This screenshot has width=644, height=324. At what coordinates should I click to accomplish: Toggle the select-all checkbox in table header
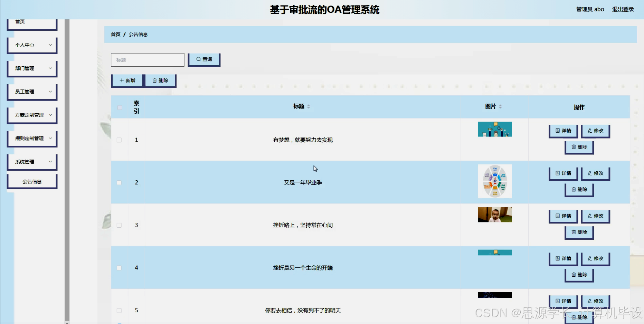pyautogui.click(x=120, y=107)
